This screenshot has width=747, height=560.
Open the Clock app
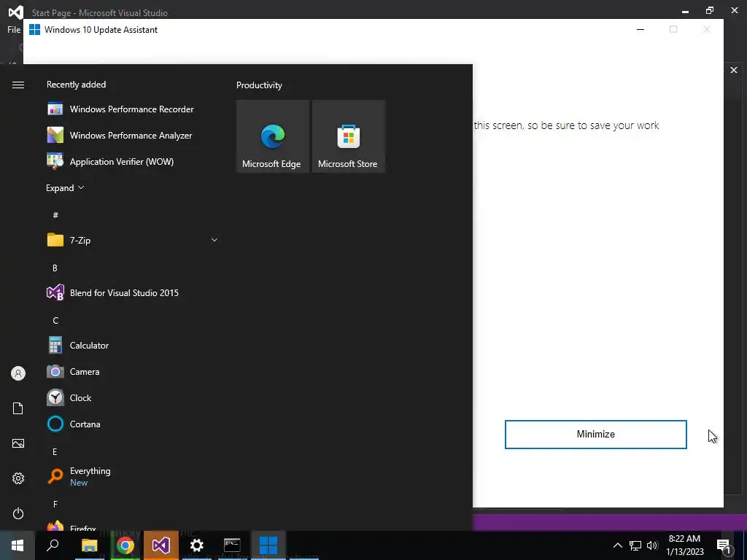click(132, 397)
